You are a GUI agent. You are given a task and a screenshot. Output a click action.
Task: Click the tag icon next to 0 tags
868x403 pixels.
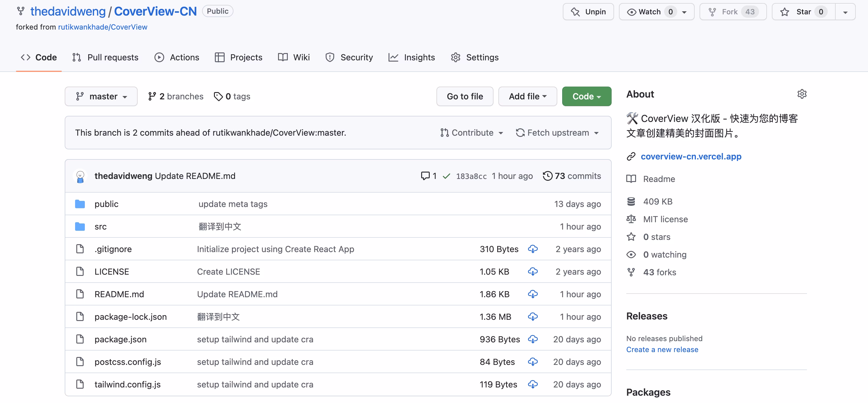coord(218,96)
